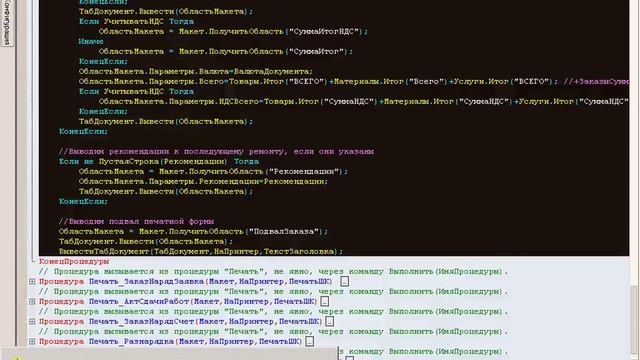Viewport: 640px width, 360px height.
Task: Click the ВывестиТабДокумент(ТабДокумент,НаПринтер,ТекстЗаголовка) line
Action: click(201, 251)
